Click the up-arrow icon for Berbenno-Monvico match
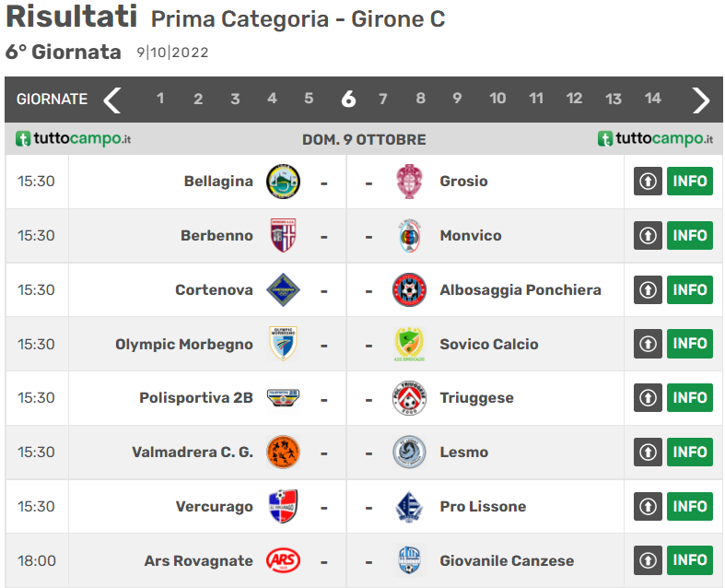 click(x=648, y=236)
